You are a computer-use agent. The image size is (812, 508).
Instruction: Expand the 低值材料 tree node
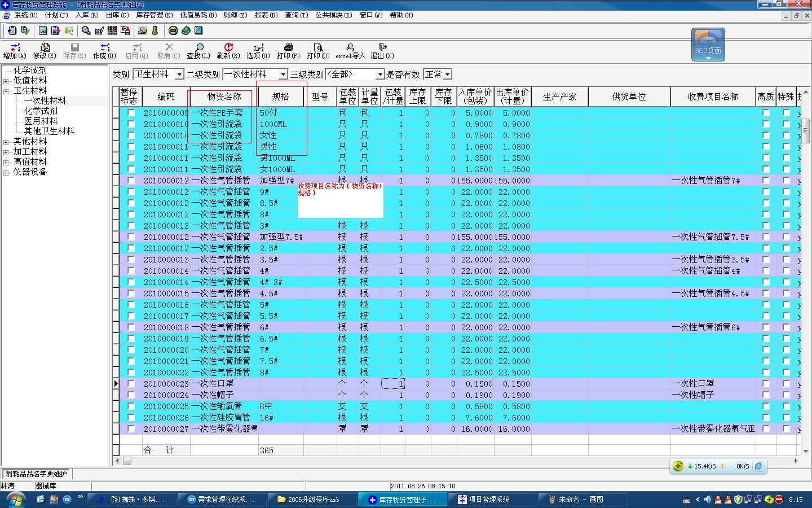coord(6,81)
